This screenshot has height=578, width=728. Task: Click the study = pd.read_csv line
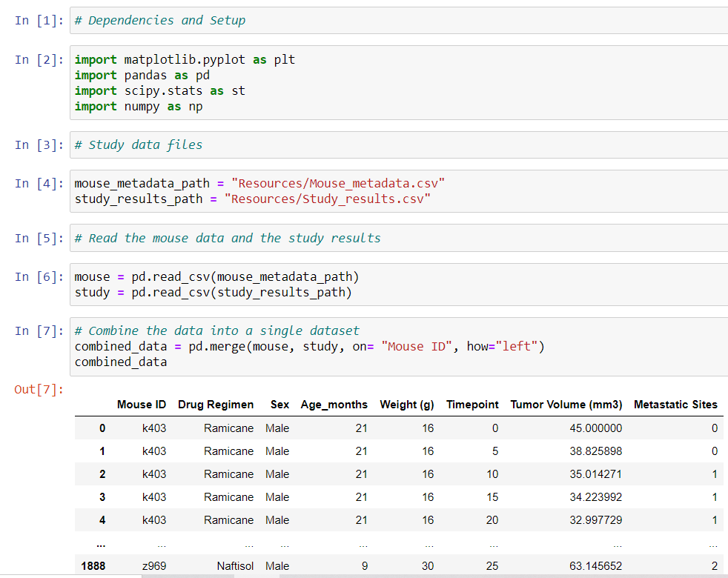click(x=213, y=293)
